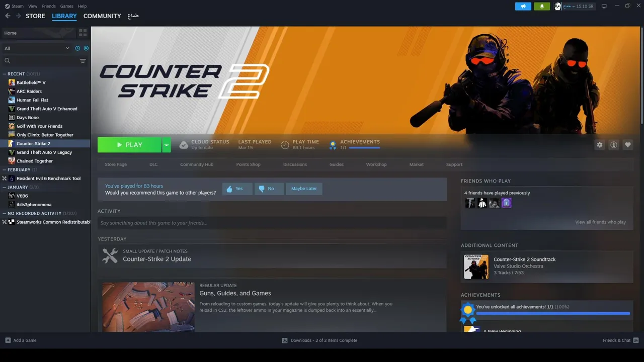Switch to the COMMUNITY tab
The width and height of the screenshot is (644, 362).
pos(102,16)
